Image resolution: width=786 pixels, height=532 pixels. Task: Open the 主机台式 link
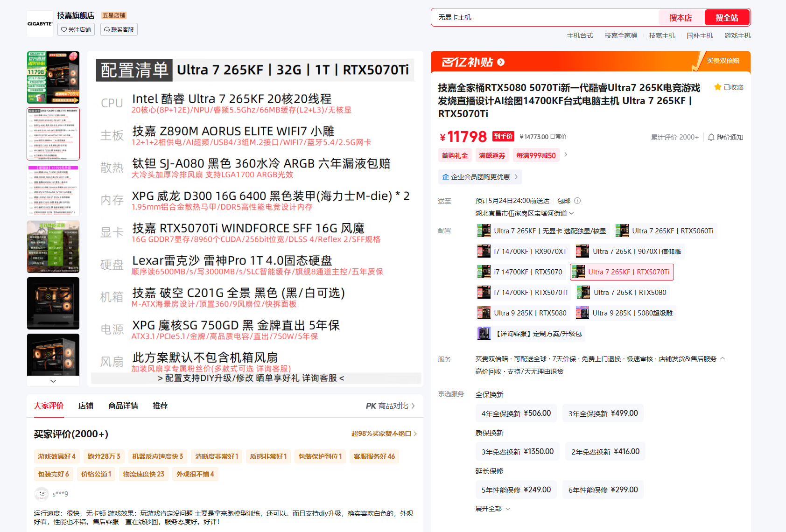coord(580,35)
